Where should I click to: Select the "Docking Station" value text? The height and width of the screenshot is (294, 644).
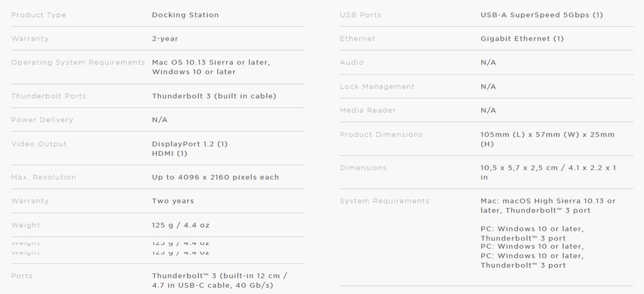[x=185, y=15]
